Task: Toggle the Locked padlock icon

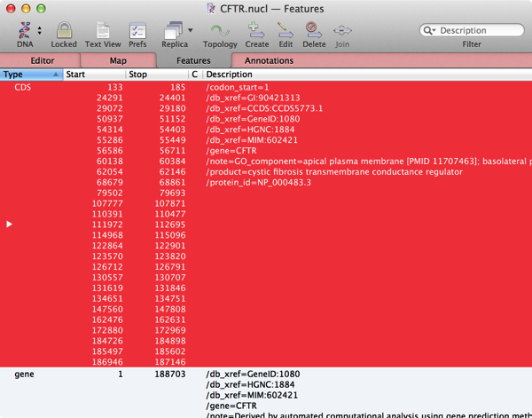Action: click(x=63, y=30)
